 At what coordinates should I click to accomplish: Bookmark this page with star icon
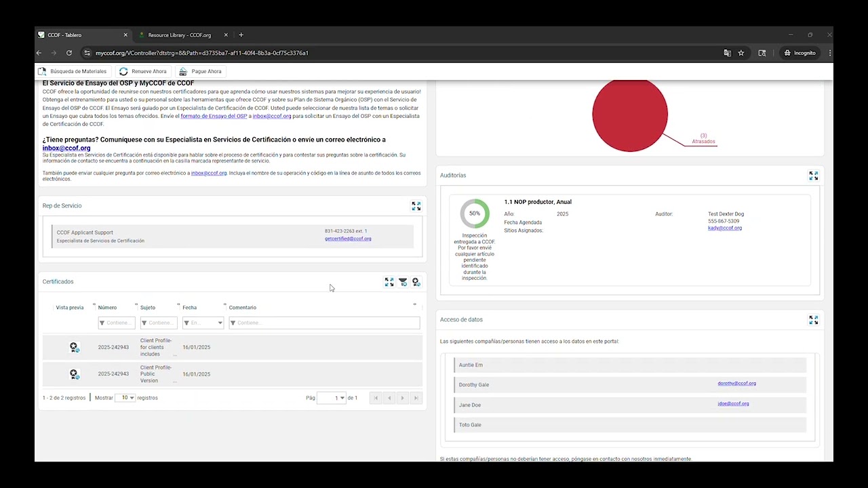pyautogui.click(x=741, y=53)
